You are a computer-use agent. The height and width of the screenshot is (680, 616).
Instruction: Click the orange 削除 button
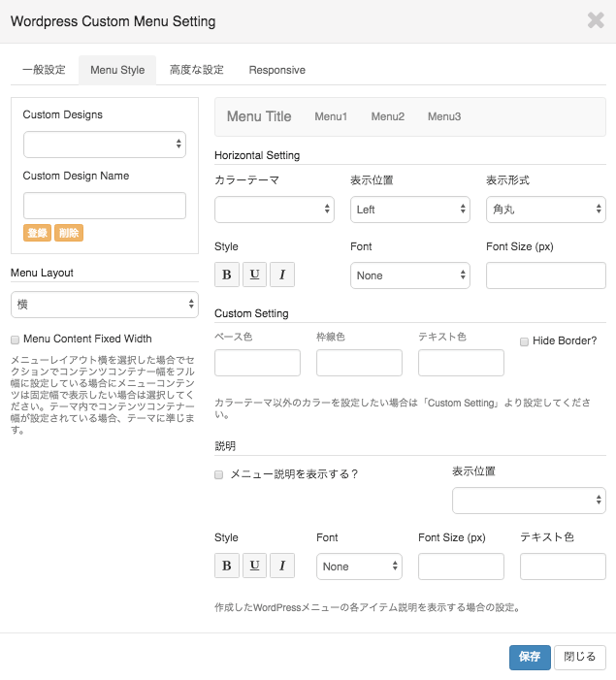pos(69,233)
